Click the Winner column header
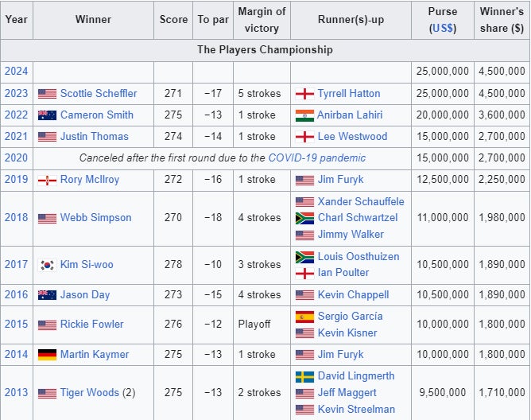This screenshot has width=531, height=420. click(93, 20)
